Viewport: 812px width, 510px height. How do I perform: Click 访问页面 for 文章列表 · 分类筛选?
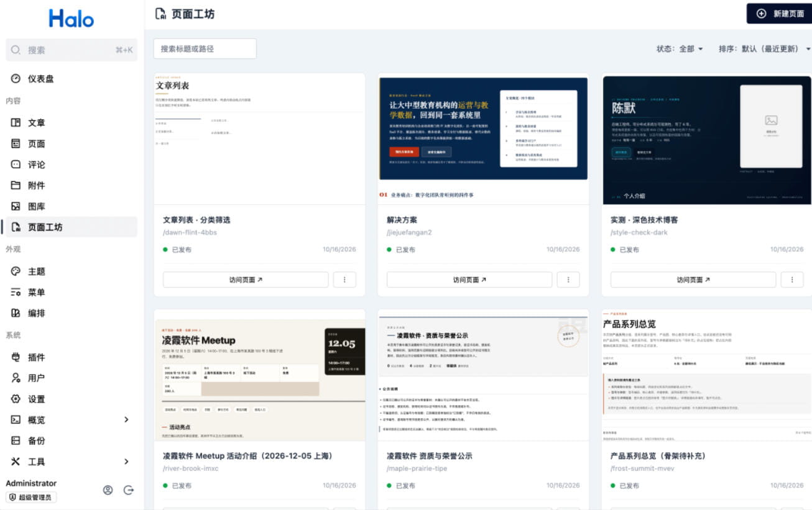246,280
